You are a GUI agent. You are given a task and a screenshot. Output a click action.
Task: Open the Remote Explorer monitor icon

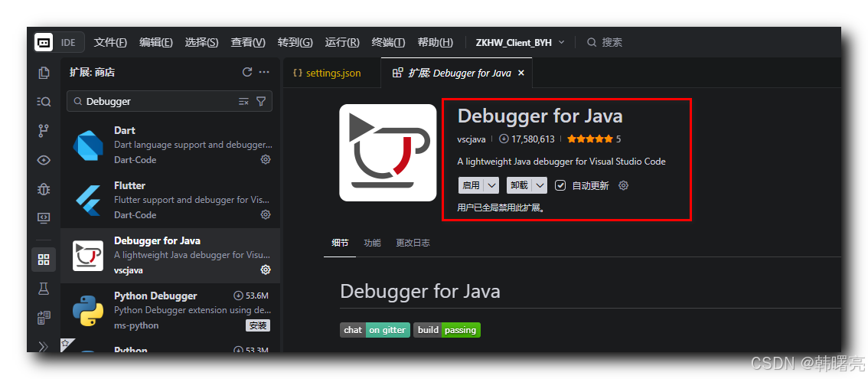tap(44, 217)
